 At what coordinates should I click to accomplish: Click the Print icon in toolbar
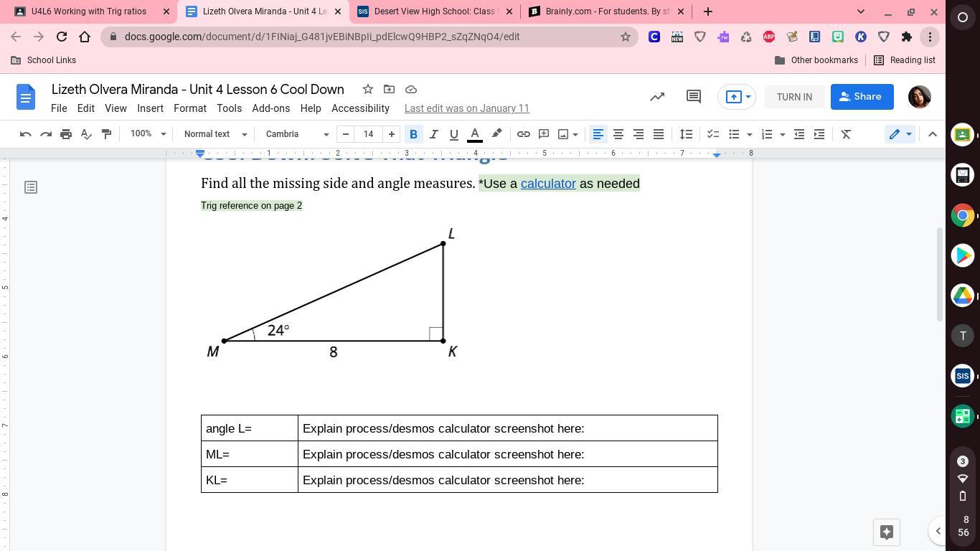click(66, 134)
